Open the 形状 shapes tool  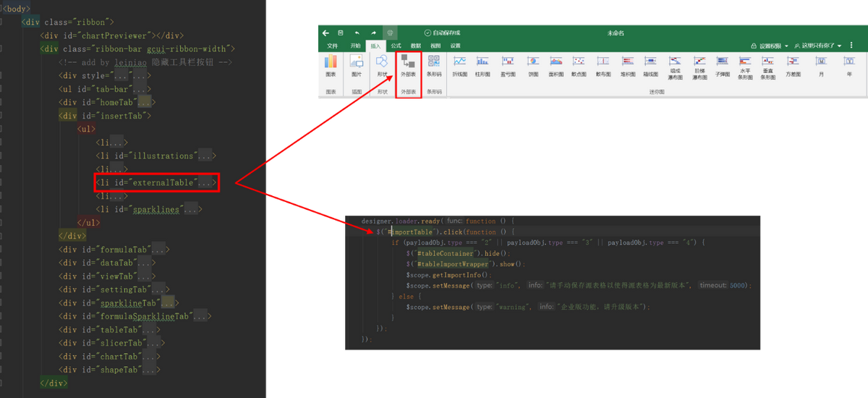[x=382, y=62]
